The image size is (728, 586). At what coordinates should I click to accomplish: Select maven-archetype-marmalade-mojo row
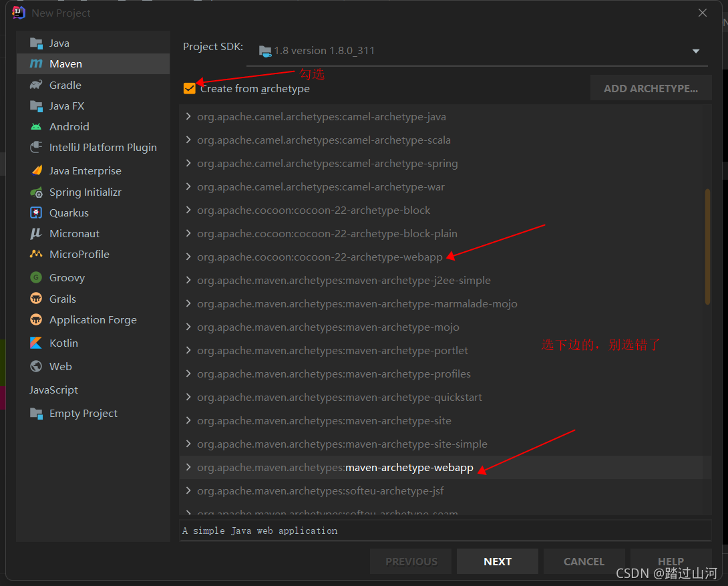445,303
